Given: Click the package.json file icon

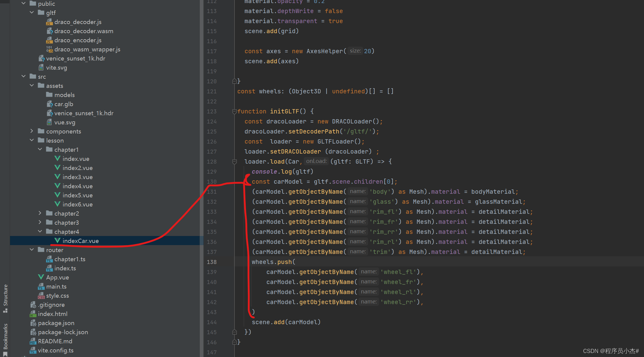Looking at the screenshot, I should pyautogui.click(x=33, y=323).
